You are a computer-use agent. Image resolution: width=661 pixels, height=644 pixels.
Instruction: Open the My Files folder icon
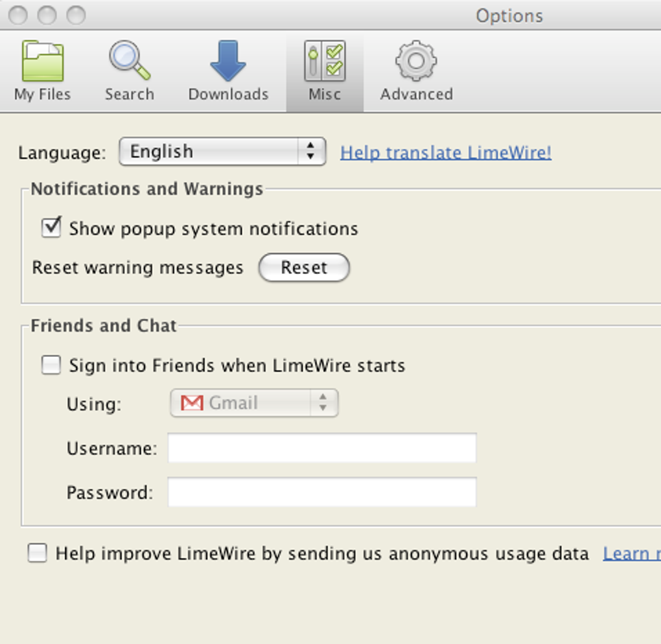[x=43, y=61]
